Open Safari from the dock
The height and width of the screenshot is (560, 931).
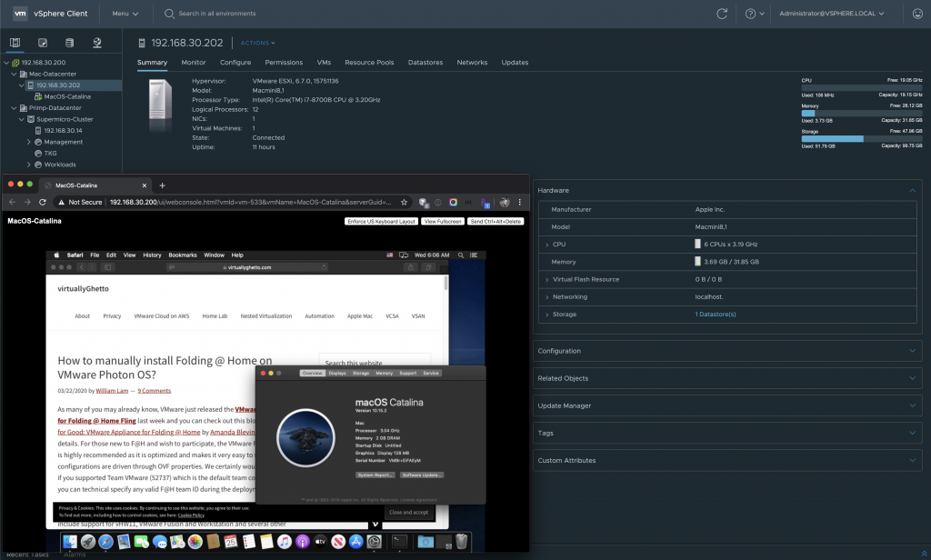105,542
